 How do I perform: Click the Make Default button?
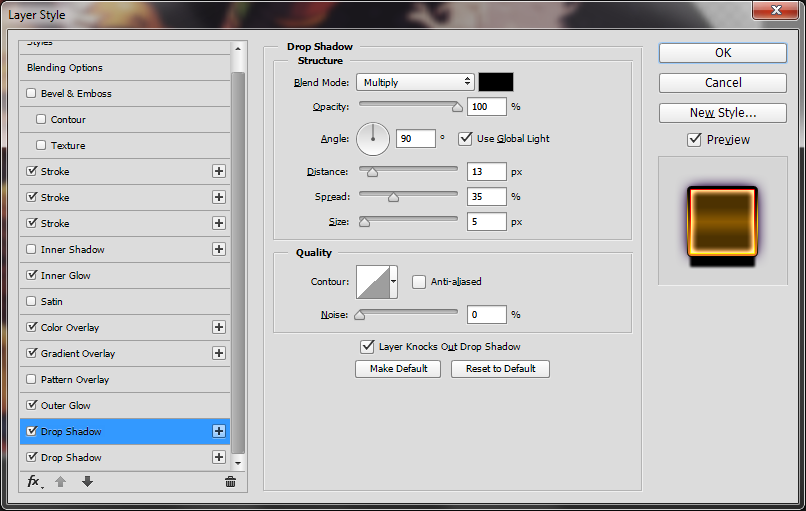398,369
